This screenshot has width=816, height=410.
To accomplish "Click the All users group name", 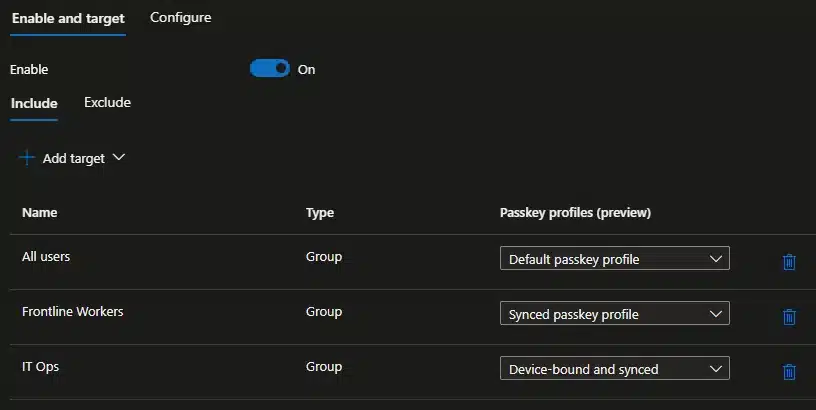I will 46,257.
